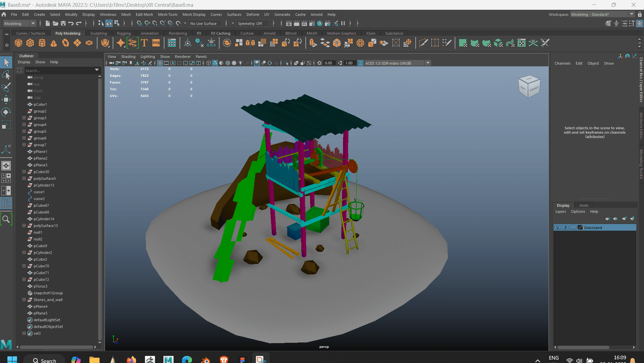This screenshot has height=363, width=644.
Task: Expand the Stones_and_wall group
Action: [x=24, y=300]
